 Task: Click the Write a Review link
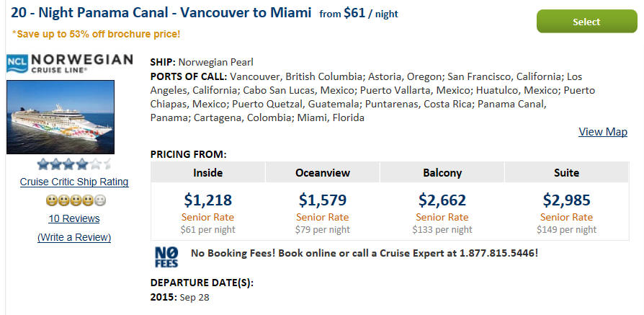[74, 237]
